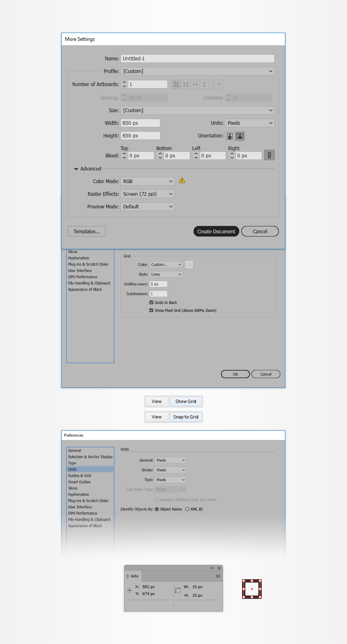This screenshot has height=644, width=347.
Task: Select Object Name radio button
Action: click(x=157, y=509)
